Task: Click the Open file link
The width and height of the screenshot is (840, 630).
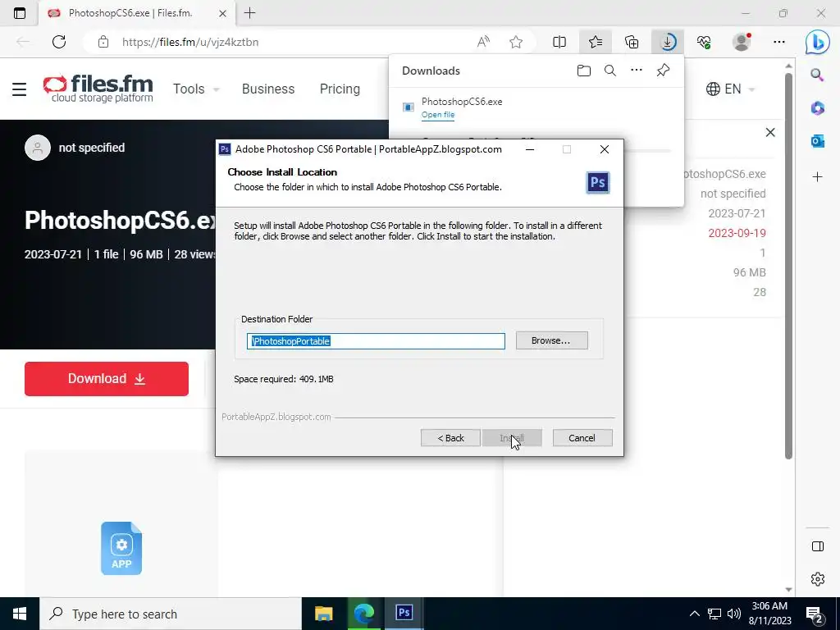Action: (438, 115)
